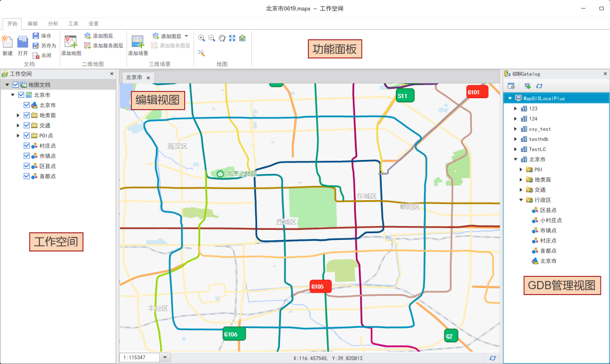Click the GDBCatalog refresh icon
The height and width of the screenshot is (364, 610).
[539, 86]
